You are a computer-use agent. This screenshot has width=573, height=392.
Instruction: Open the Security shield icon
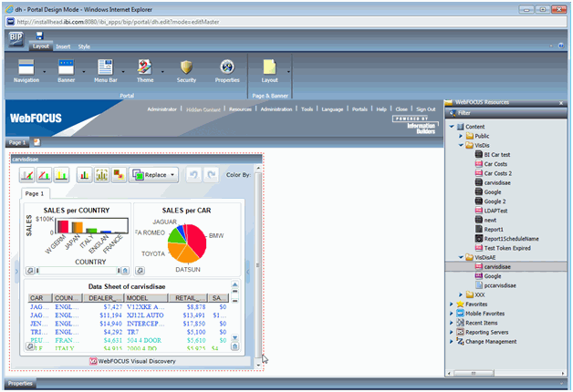186,67
